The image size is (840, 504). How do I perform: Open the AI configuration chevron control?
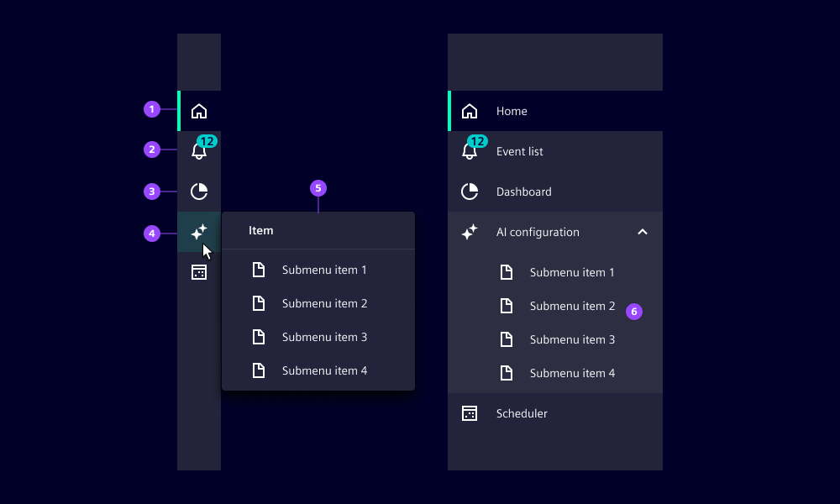[643, 232]
